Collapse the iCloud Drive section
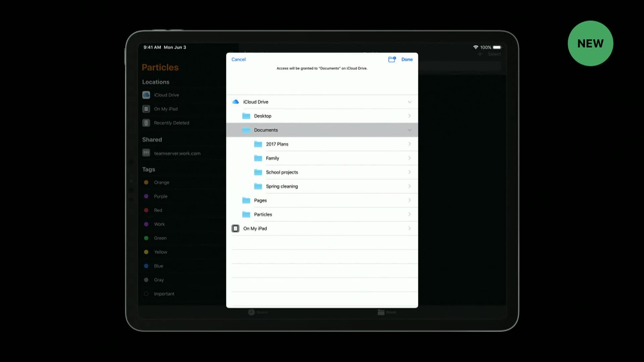The height and width of the screenshot is (362, 644). point(409,102)
